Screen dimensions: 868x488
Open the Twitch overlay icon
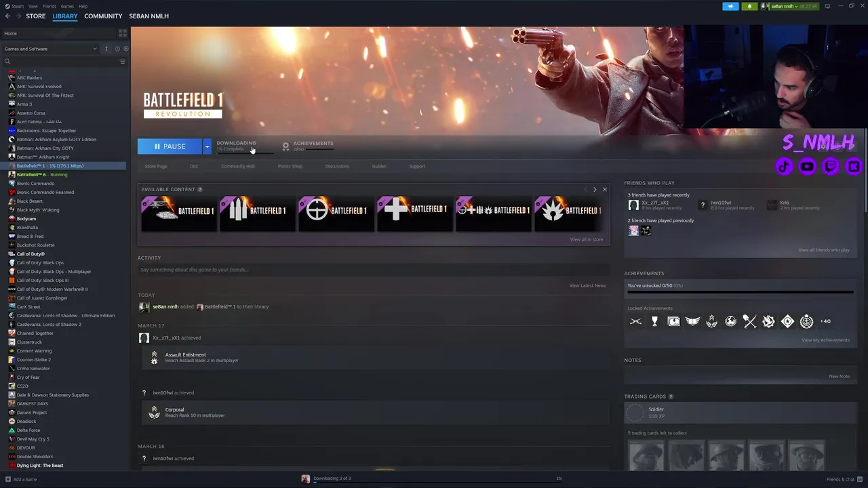tap(830, 166)
